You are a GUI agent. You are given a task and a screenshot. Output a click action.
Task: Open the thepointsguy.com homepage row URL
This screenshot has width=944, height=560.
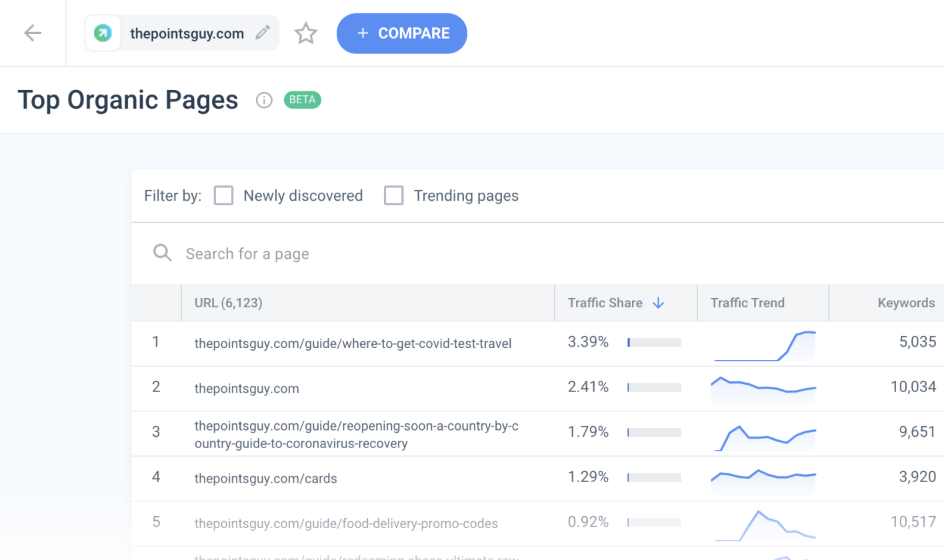(247, 388)
